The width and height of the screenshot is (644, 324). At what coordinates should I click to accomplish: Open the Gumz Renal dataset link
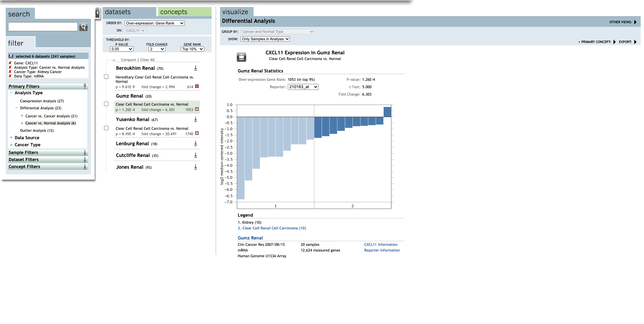pos(250,238)
